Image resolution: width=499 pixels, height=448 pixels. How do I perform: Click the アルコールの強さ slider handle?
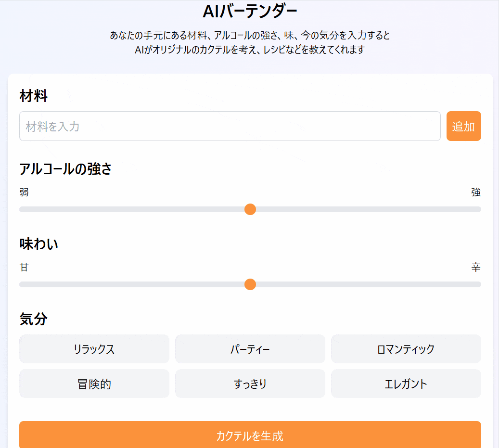pos(250,209)
